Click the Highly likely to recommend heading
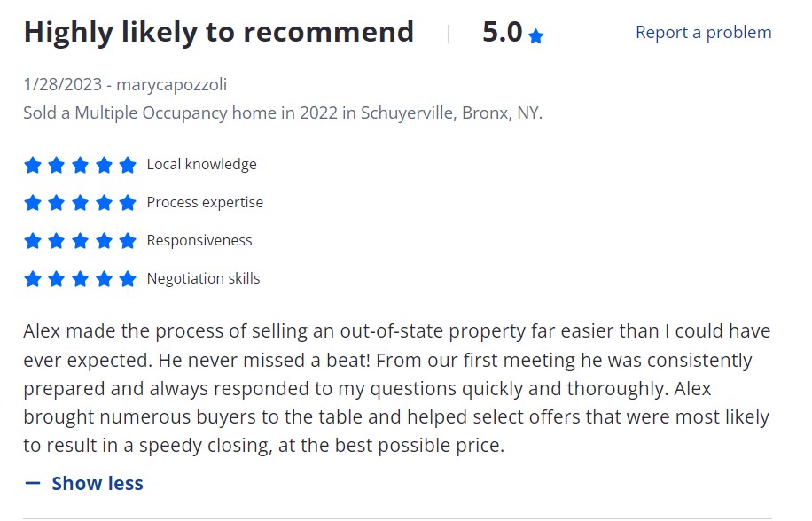 pos(218,33)
